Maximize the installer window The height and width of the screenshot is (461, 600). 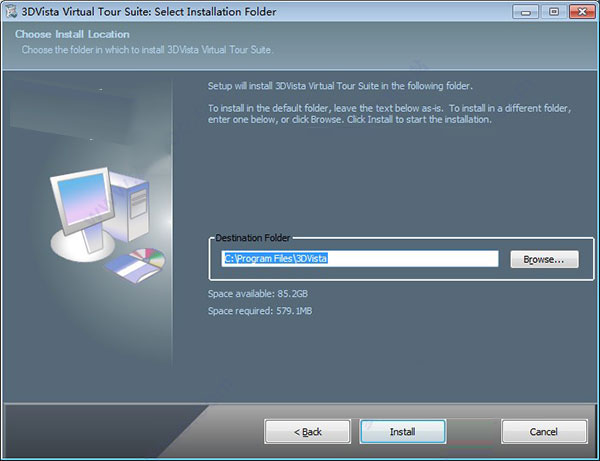[x=554, y=12]
